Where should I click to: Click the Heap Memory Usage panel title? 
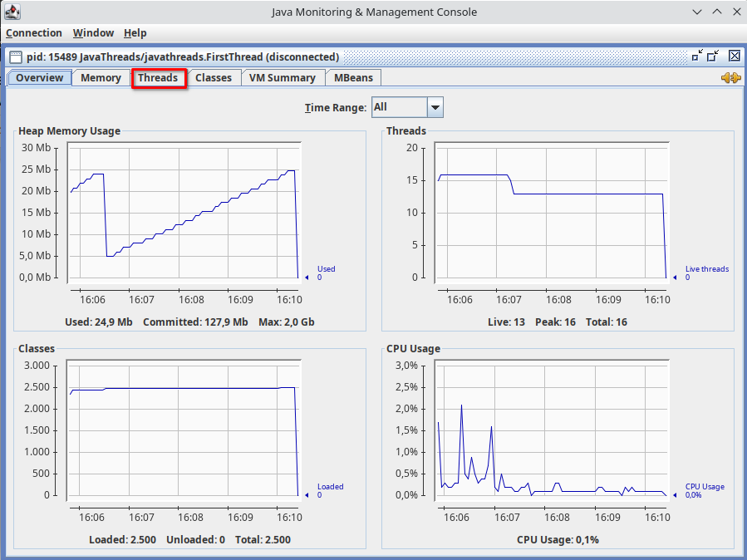[70, 131]
